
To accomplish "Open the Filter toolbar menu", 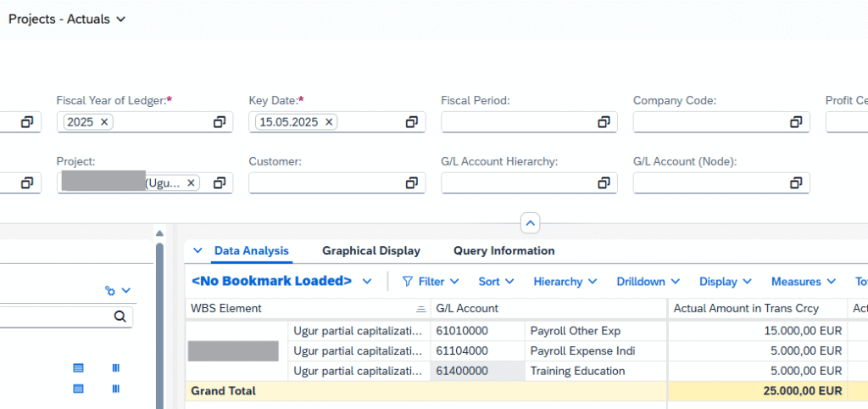I will 431,282.
